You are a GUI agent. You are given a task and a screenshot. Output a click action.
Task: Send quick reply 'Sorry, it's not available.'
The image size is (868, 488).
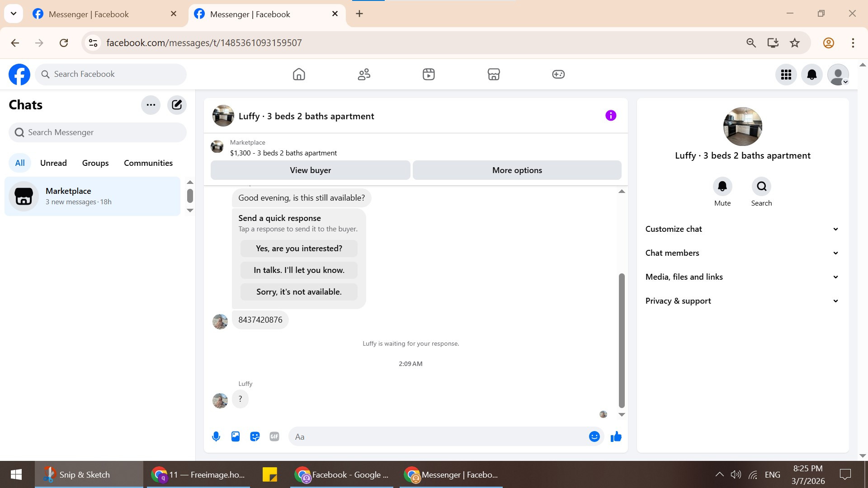[x=299, y=292]
